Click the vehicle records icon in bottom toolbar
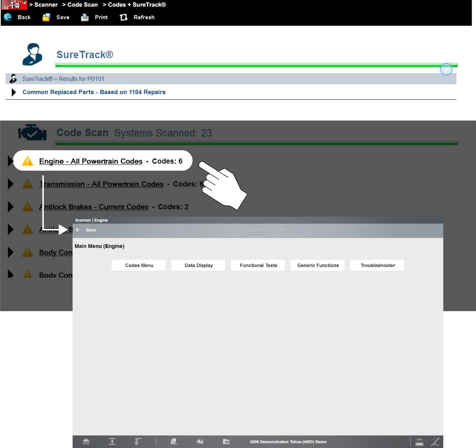 pos(174,442)
